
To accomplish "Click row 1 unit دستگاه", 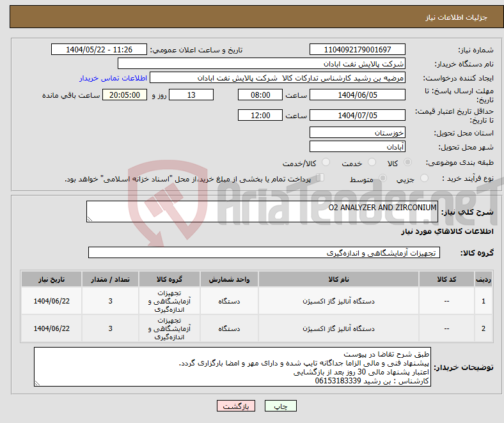I will [x=229, y=301].
